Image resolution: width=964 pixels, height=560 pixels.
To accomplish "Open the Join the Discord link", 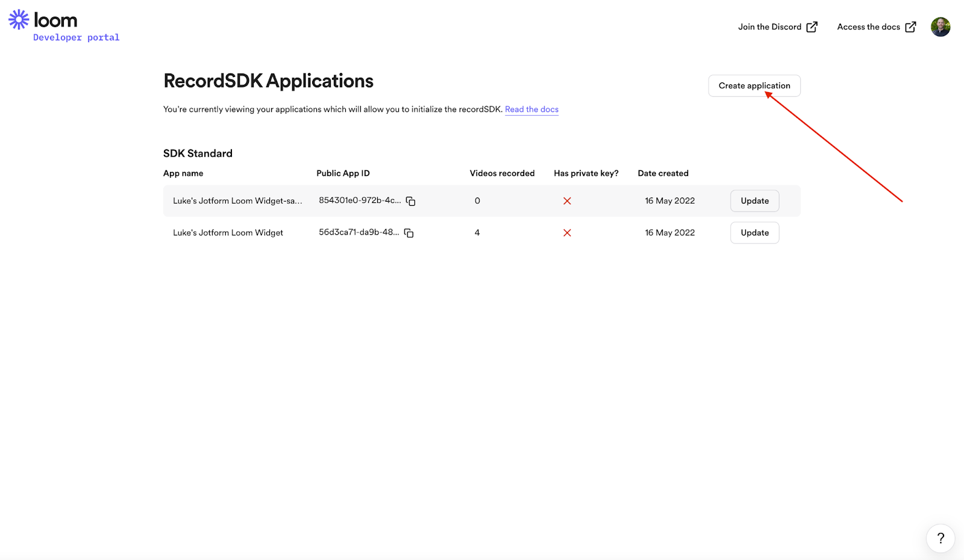I will point(769,27).
